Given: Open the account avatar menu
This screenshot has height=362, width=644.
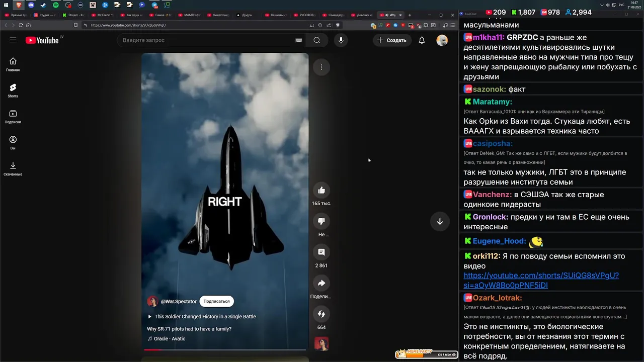Looking at the screenshot, I should click(x=442, y=40).
